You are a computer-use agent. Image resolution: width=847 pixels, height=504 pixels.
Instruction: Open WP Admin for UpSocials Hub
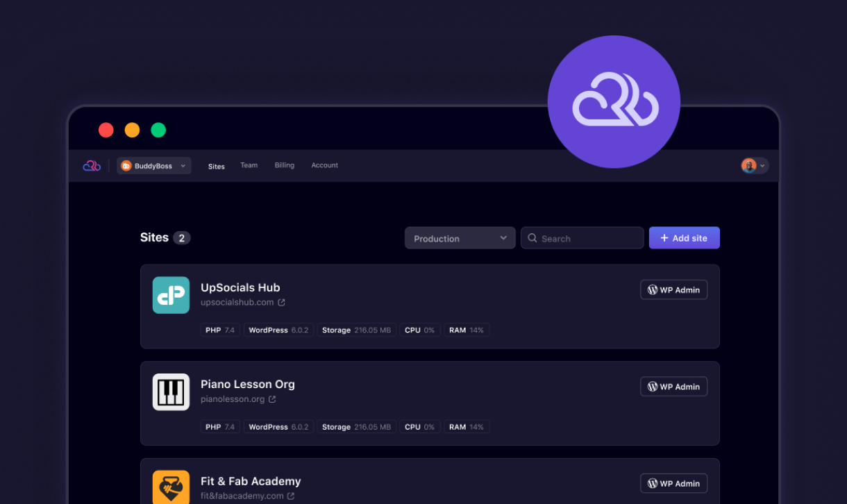pos(673,290)
